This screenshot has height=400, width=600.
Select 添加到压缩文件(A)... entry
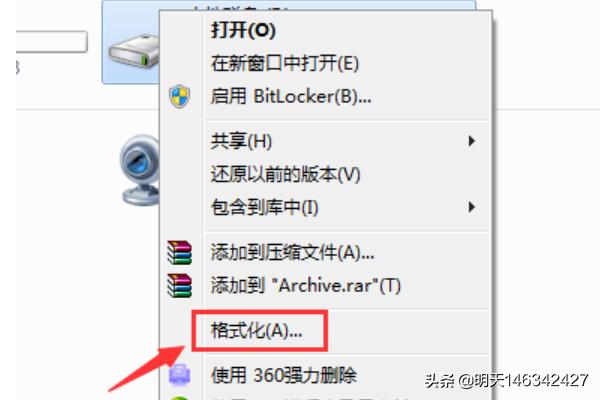pos(292,253)
